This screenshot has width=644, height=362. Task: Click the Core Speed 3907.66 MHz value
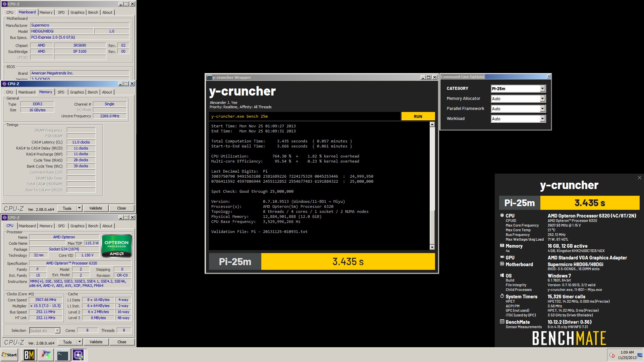pyautogui.click(x=46, y=300)
